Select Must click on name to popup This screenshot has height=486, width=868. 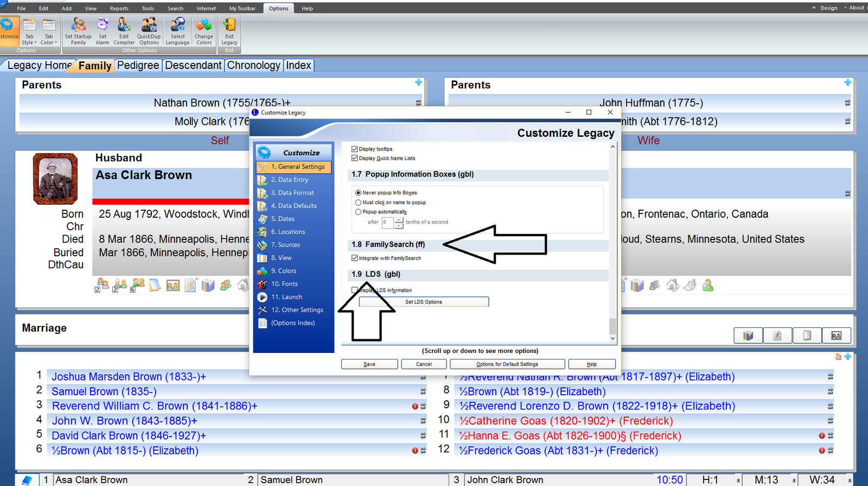(x=358, y=203)
